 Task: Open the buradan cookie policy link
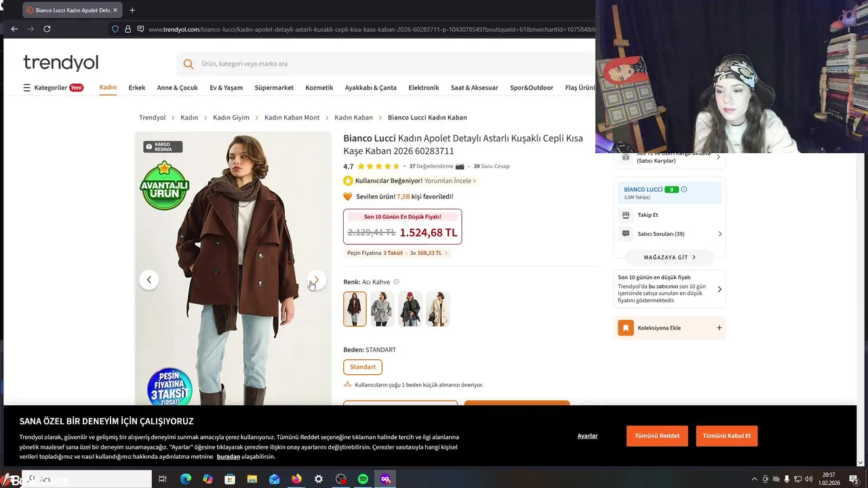point(229,457)
